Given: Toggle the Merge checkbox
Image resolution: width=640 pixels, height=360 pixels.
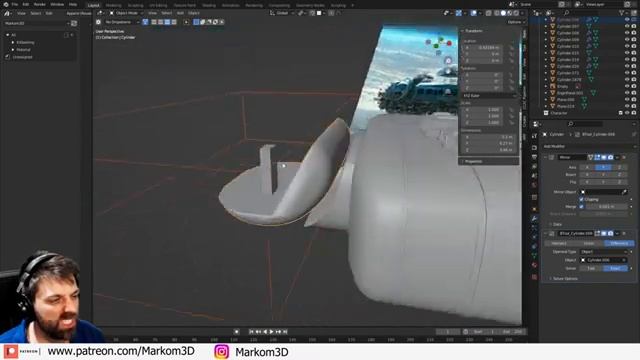Looking at the screenshot, I should coord(581,207).
